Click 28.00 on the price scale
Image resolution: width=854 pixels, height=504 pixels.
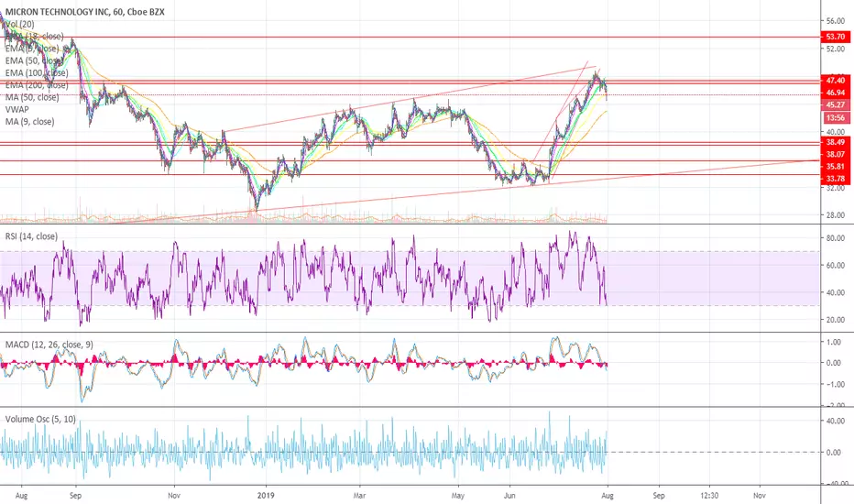coord(836,215)
